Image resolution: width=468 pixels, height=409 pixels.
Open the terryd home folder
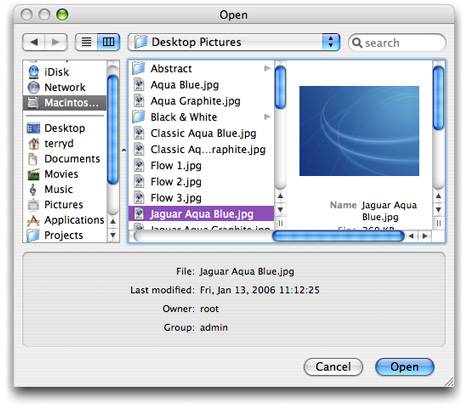point(65,143)
